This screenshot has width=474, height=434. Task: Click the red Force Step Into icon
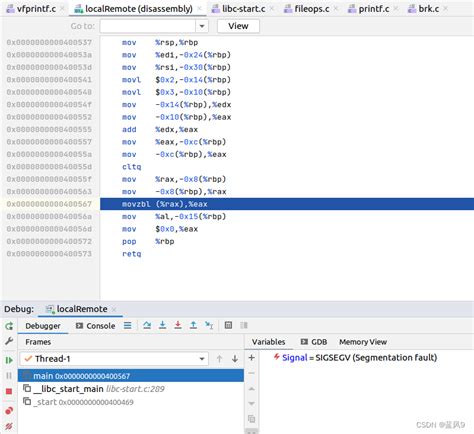(x=178, y=325)
